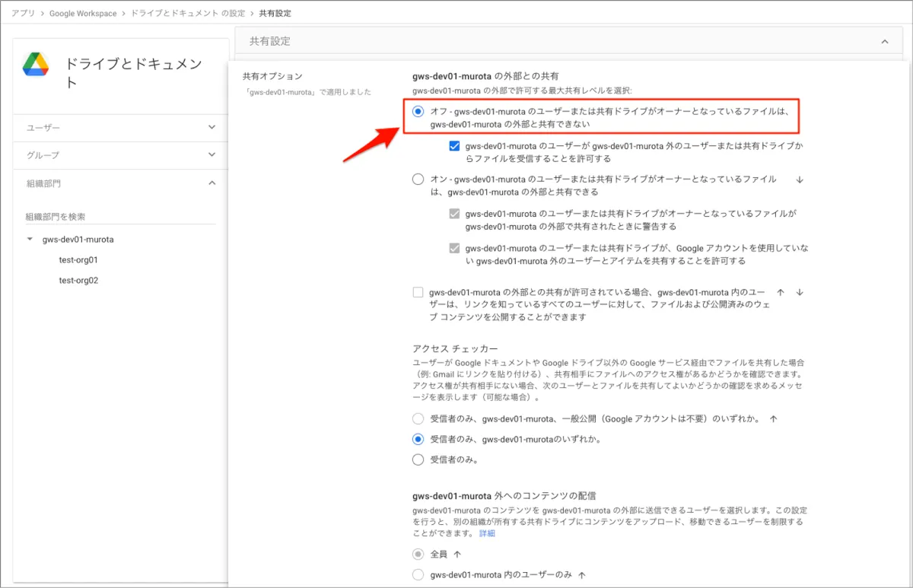The width and height of the screenshot is (913, 588).
Task: Click down arrow beside the オン sharing option
Action: coord(799,180)
